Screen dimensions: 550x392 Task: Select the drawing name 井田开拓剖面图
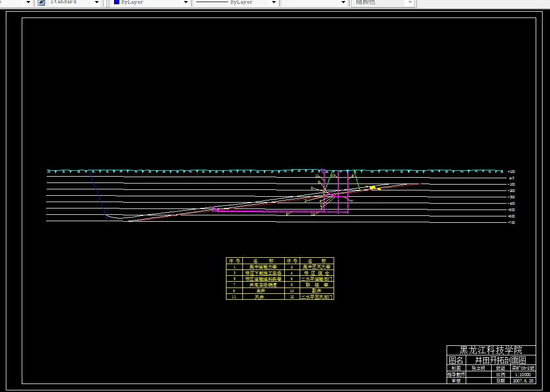(x=501, y=360)
